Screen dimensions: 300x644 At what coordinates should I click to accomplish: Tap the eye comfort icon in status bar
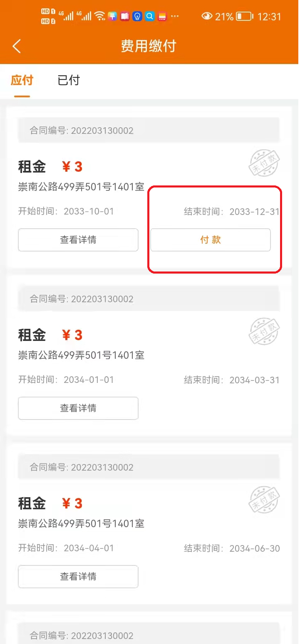[x=206, y=17]
